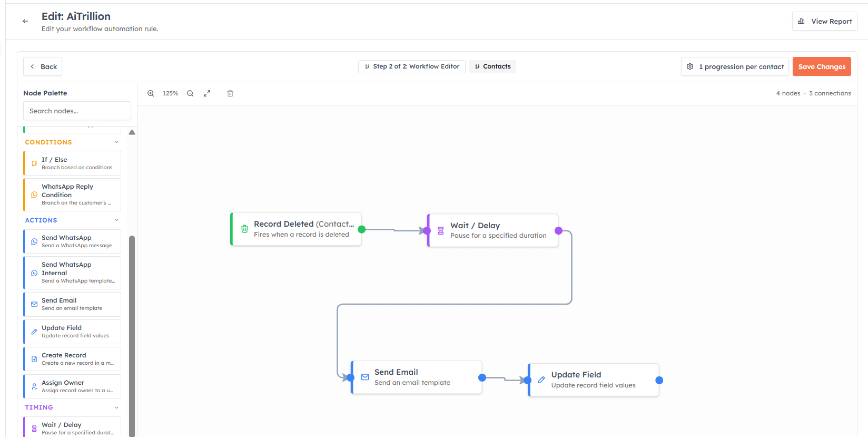
Task: Click the Search nodes input field
Action: click(77, 111)
